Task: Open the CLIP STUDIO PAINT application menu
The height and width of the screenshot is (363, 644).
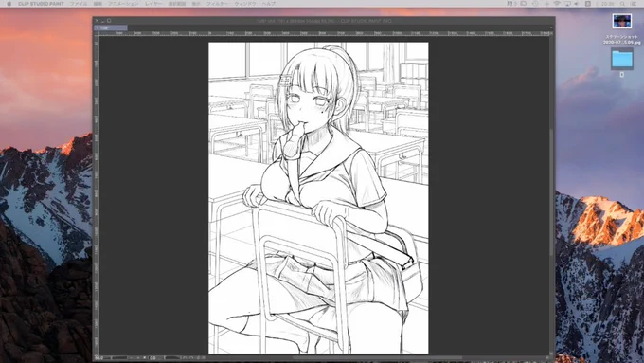Action: click(x=41, y=3)
